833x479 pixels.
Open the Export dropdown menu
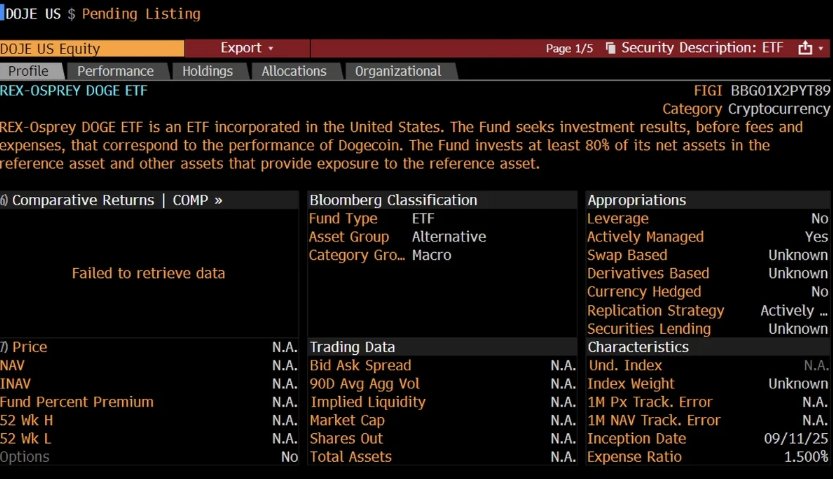[x=247, y=48]
